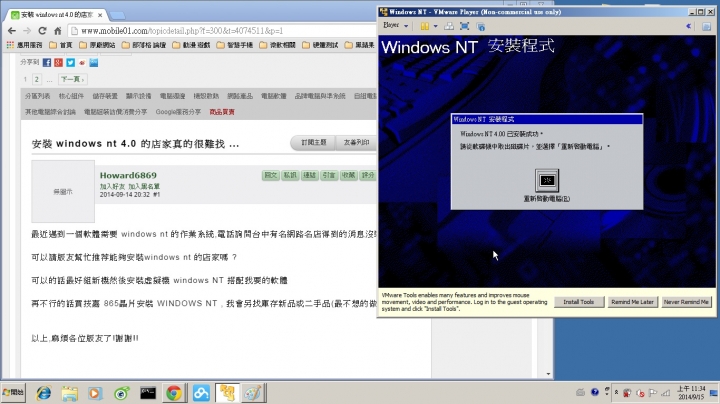This screenshot has height=404, width=720.
Task: Click the Chrome forward arrow button
Action: tap(27, 31)
